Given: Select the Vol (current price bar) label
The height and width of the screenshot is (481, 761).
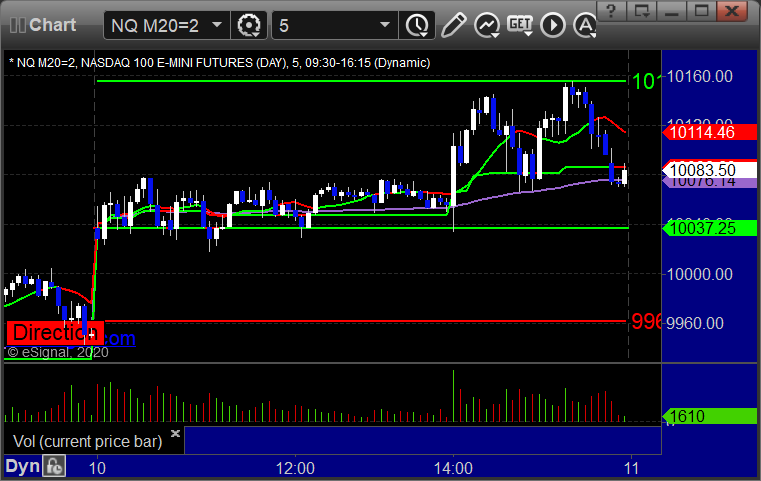Looking at the screenshot, I should [x=87, y=441].
